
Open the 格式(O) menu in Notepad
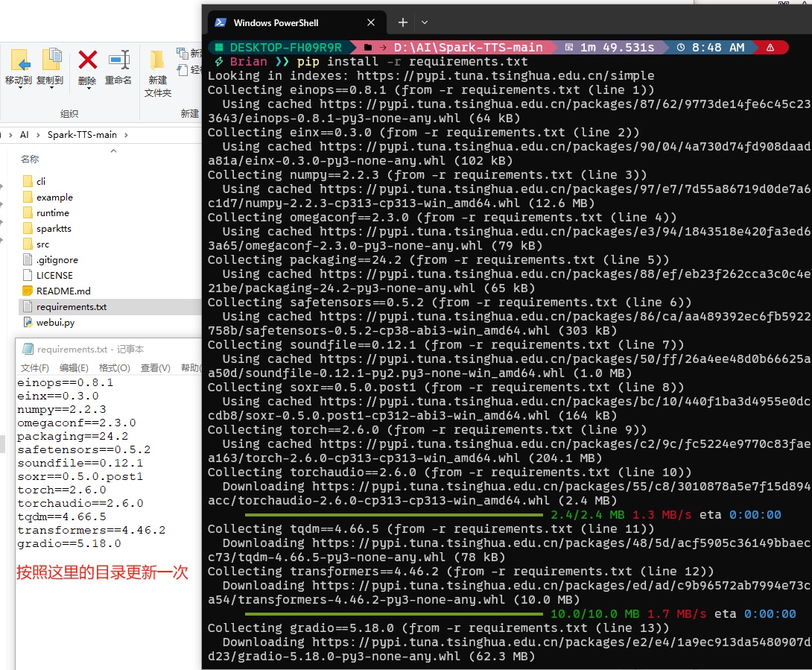(x=115, y=368)
